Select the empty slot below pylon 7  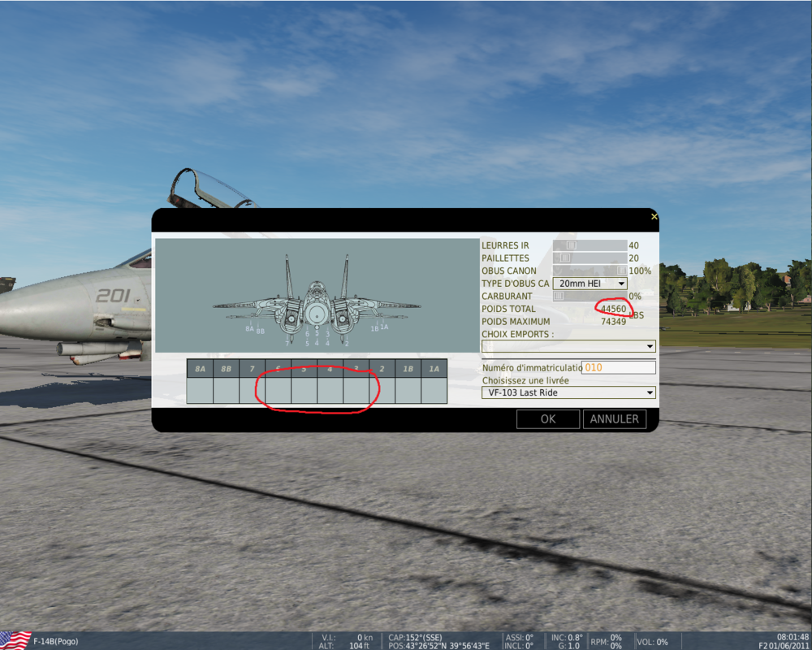(x=252, y=390)
